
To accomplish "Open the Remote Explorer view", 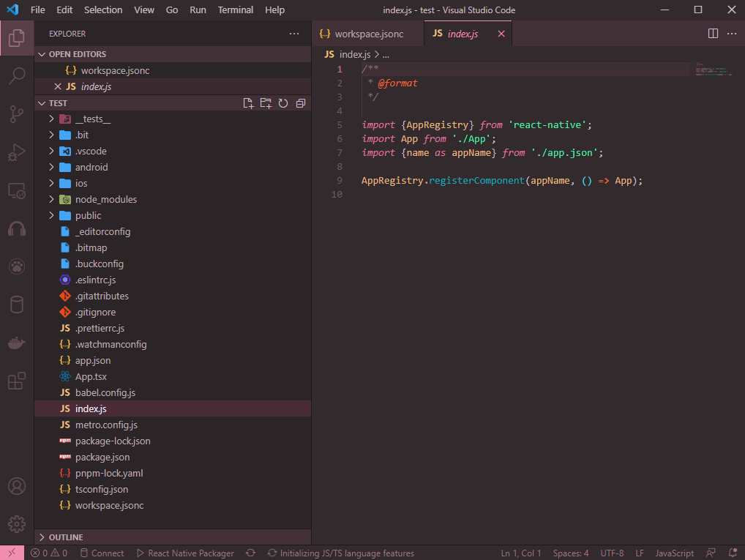I will 17,190.
